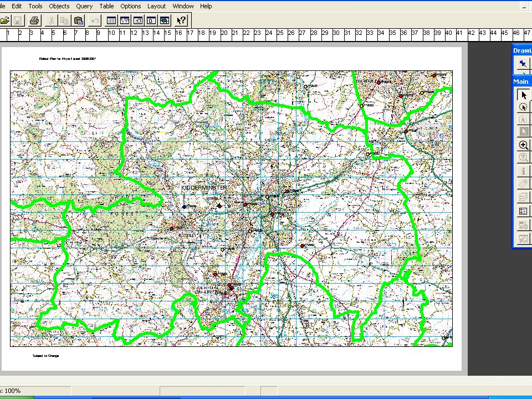Activate the Zoom-in magnifier tool
The height and width of the screenshot is (399, 532).
click(523, 145)
